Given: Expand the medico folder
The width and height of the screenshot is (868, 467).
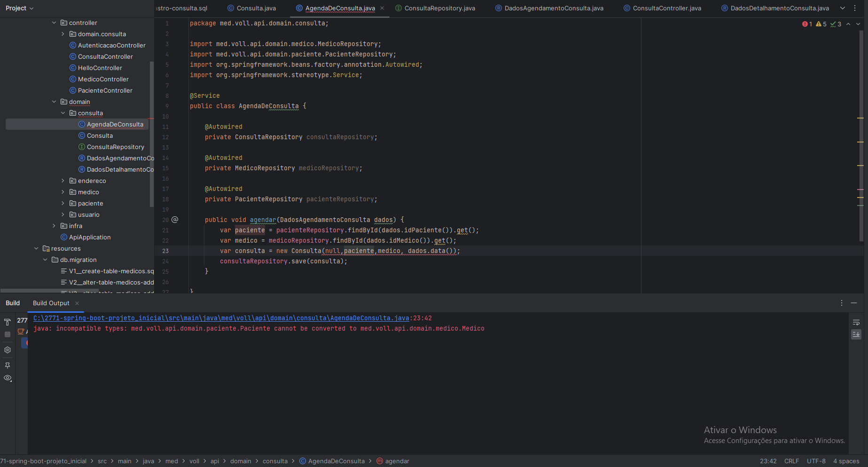Looking at the screenshot, I should [63, 192].
